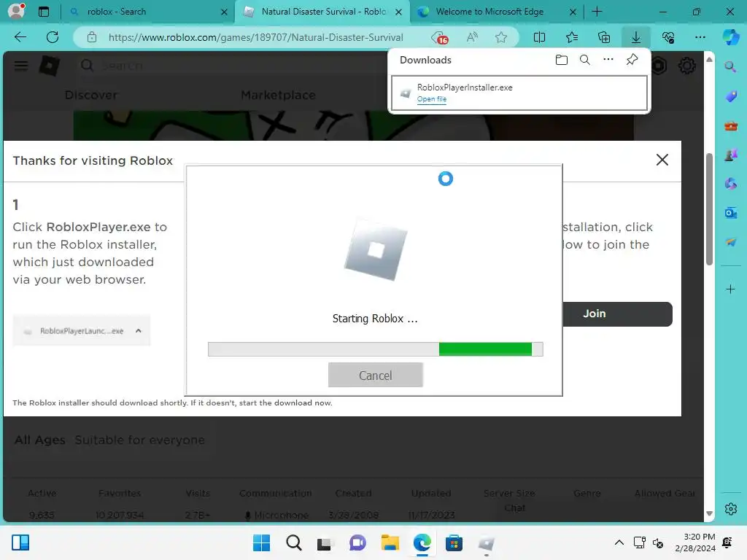
Task: Open Games icon in Edge sidebar
Action: click(731, 155)
